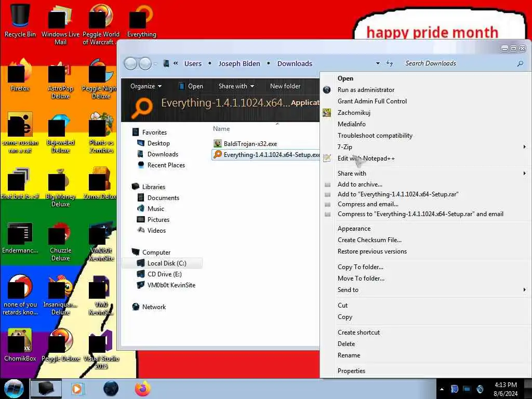Image resolution: width=532 pixels, height=399 pixels.
Task: Select Visual Studio 2015 desktop icon
Action: (x=101, y=350)
